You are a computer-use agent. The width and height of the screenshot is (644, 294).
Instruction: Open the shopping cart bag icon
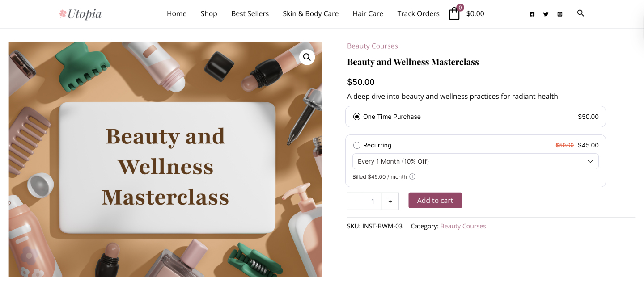click(x=454, y=14)
